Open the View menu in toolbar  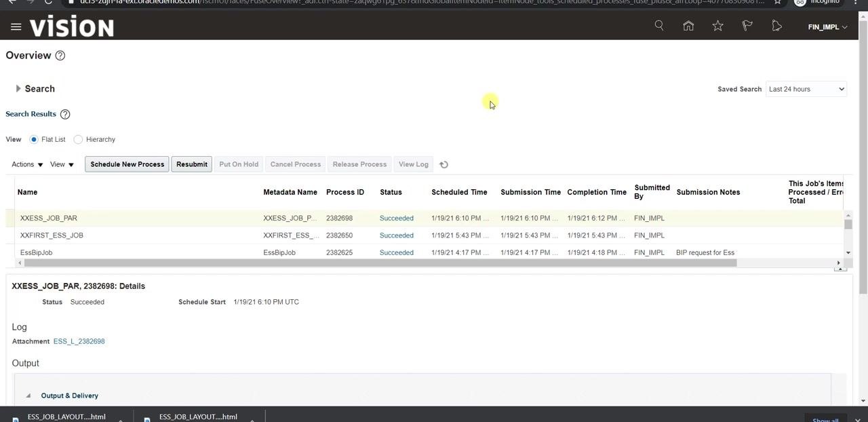(62, 164)
